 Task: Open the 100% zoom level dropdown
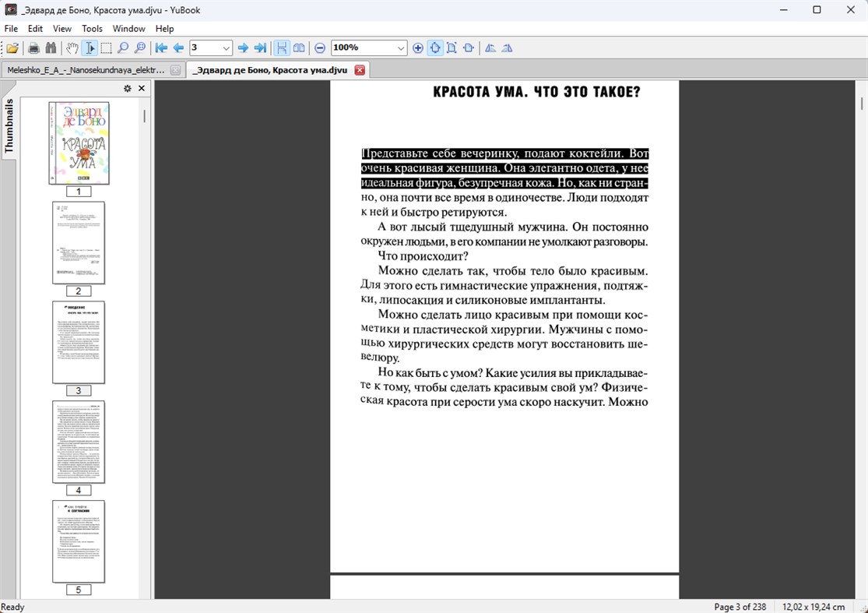click(x=401, y=48)
